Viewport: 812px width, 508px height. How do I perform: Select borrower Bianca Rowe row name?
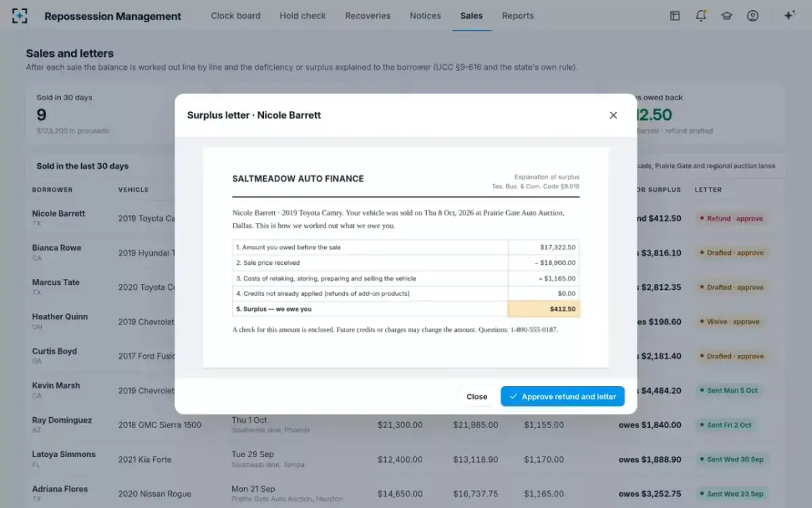(56, 248)
